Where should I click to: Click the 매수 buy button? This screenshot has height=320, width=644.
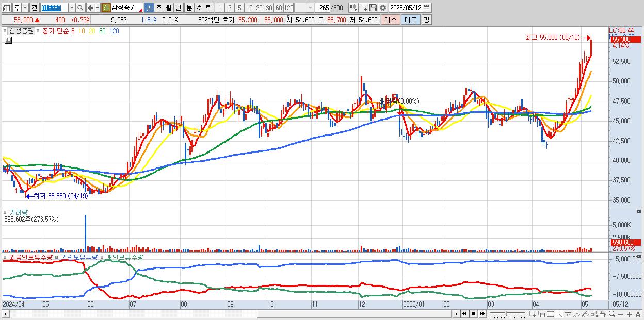pos(391,20)
